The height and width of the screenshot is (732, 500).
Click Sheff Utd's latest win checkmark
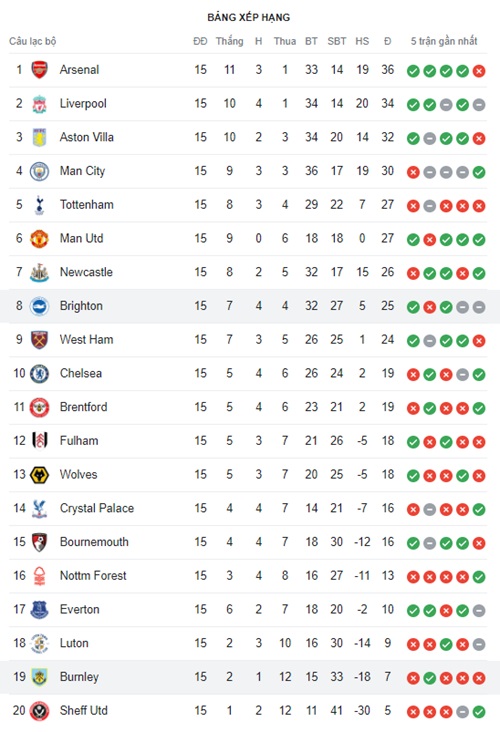[479, 712]
